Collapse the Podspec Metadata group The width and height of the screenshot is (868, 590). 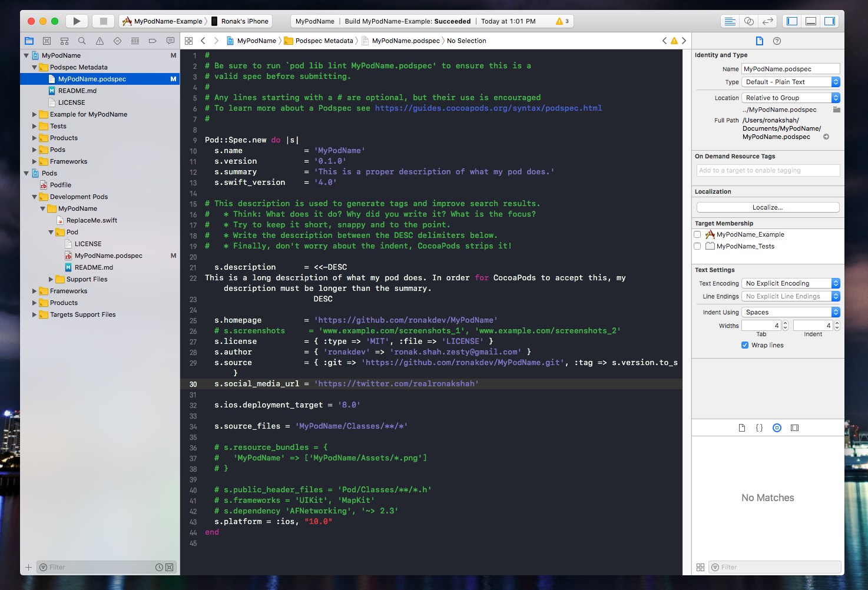34,67
